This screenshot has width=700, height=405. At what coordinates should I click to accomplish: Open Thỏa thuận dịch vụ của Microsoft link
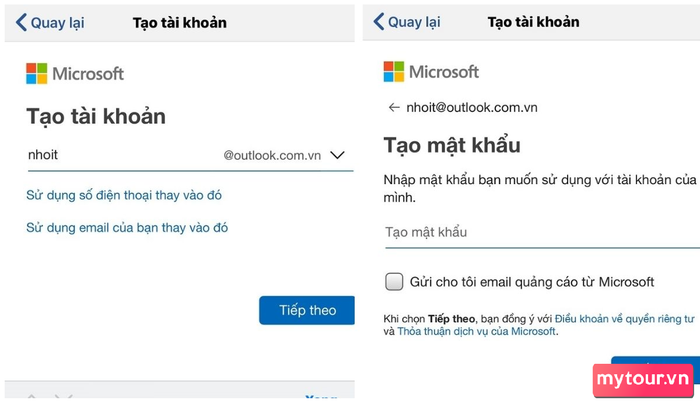coord(477,331)
